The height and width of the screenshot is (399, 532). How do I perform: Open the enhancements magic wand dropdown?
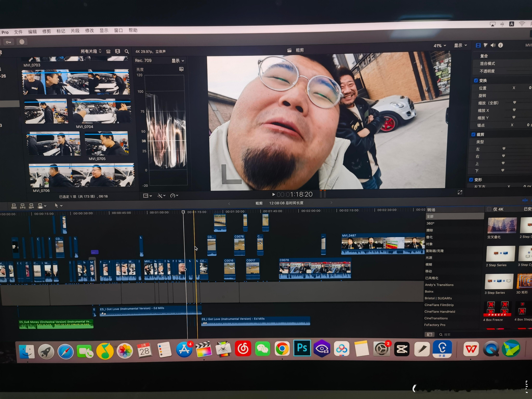(x=161, y=196)
